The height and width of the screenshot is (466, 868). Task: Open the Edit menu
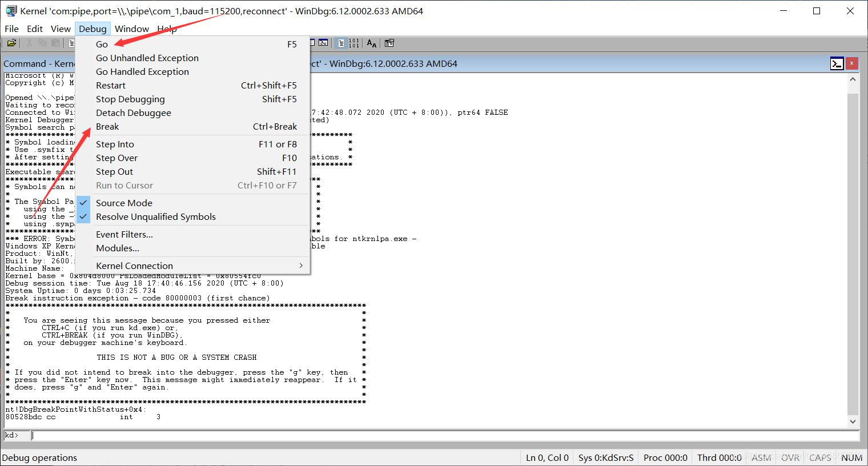pyautogui.click(x=35, y=29)
